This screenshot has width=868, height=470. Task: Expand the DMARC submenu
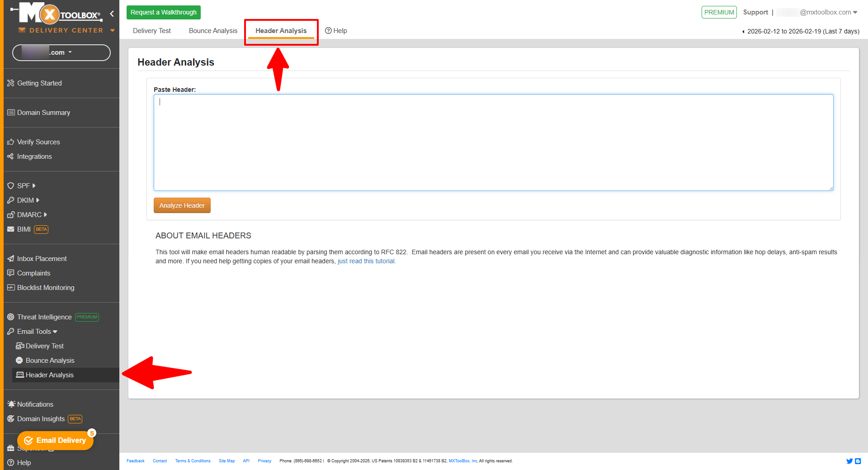click(x=32, y=215)
